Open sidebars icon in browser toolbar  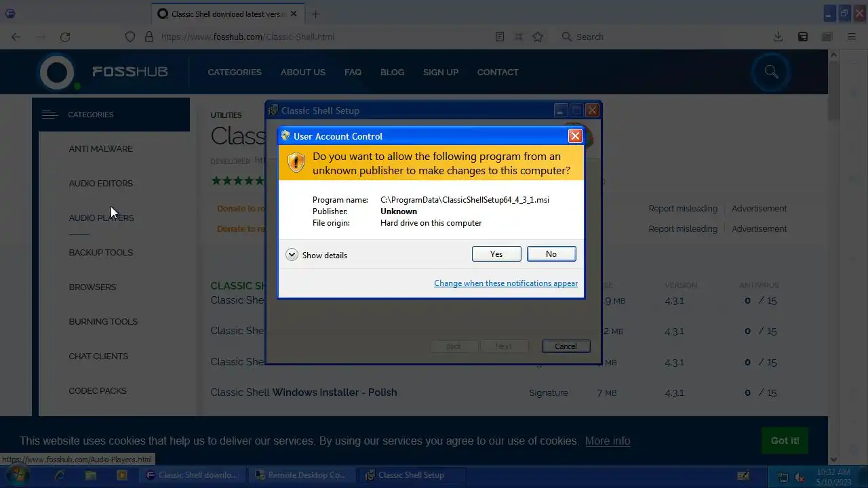pyautogui.click(x=827, y=37)
